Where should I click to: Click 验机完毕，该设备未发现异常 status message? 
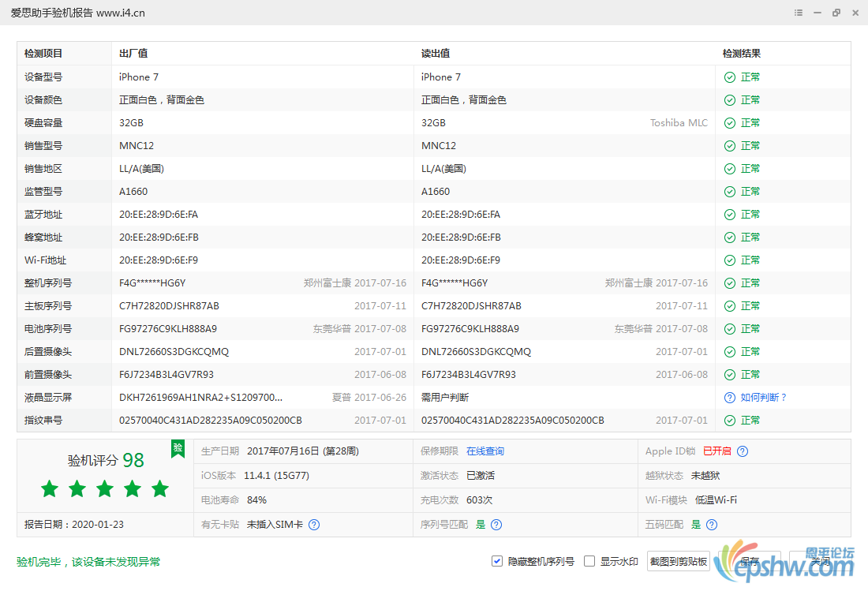click(88, 562)
